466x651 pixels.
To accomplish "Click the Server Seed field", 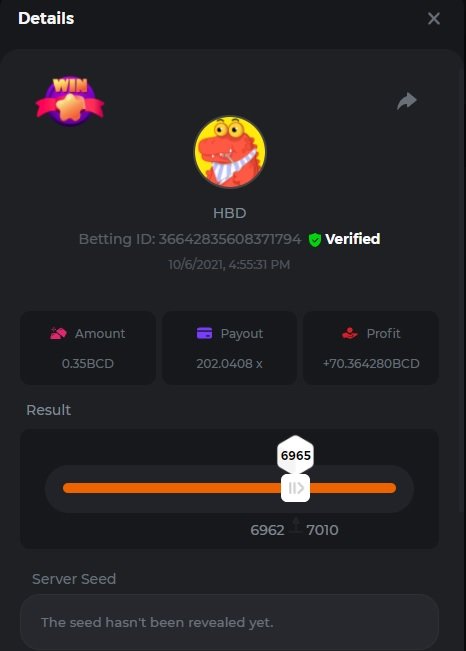I will coord(230,622).
